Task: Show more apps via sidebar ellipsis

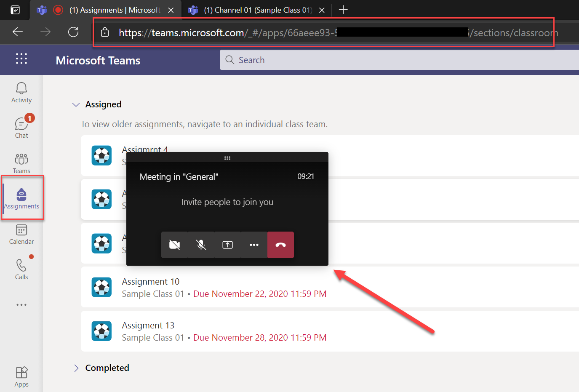Action: (21, 305)
